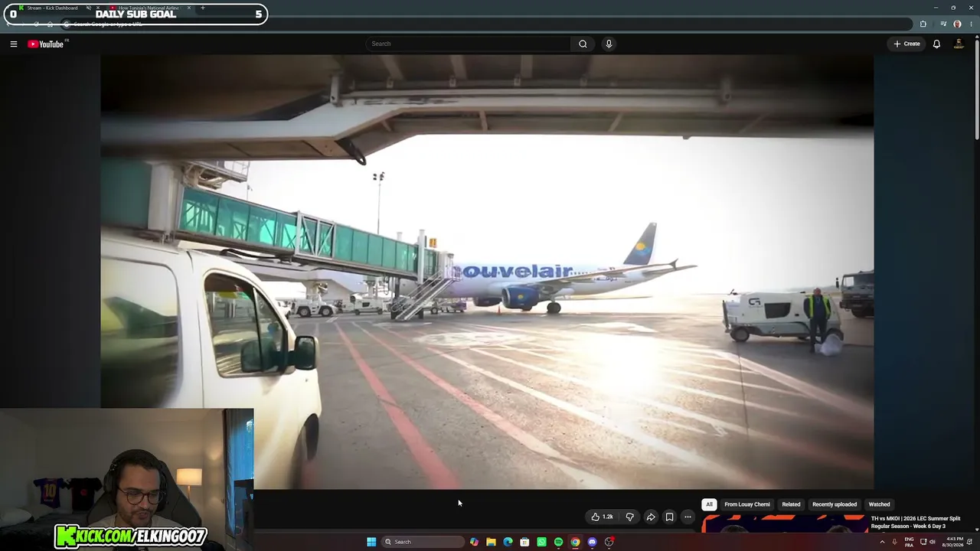
Task: Open the YouTube notifications bell
Action: tap(936, 44)
